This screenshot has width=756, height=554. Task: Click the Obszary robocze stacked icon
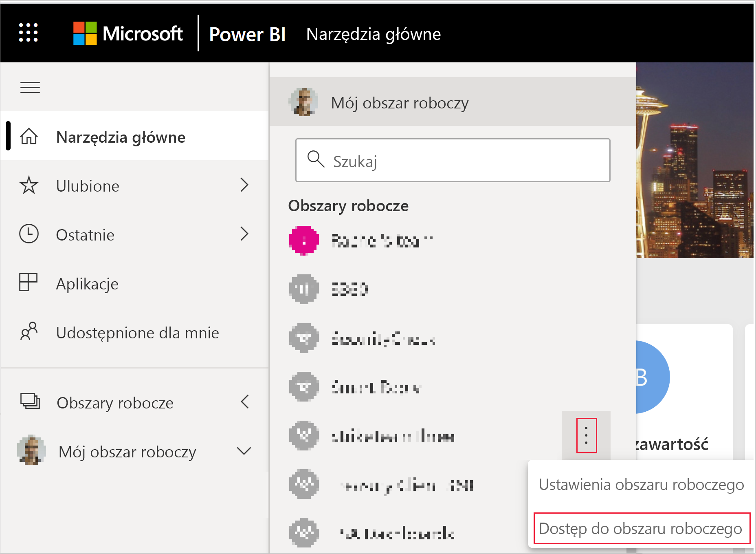click(x=29, y=402)
